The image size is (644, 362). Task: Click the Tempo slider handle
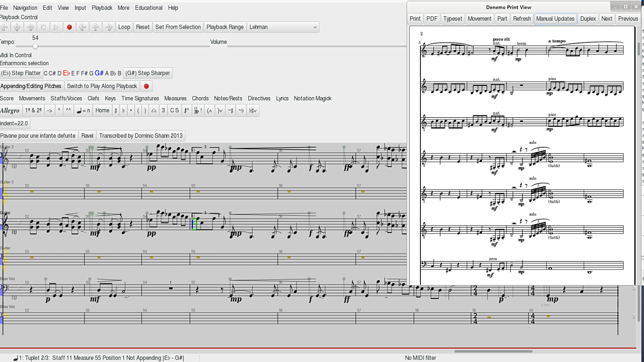click(35, 46)
